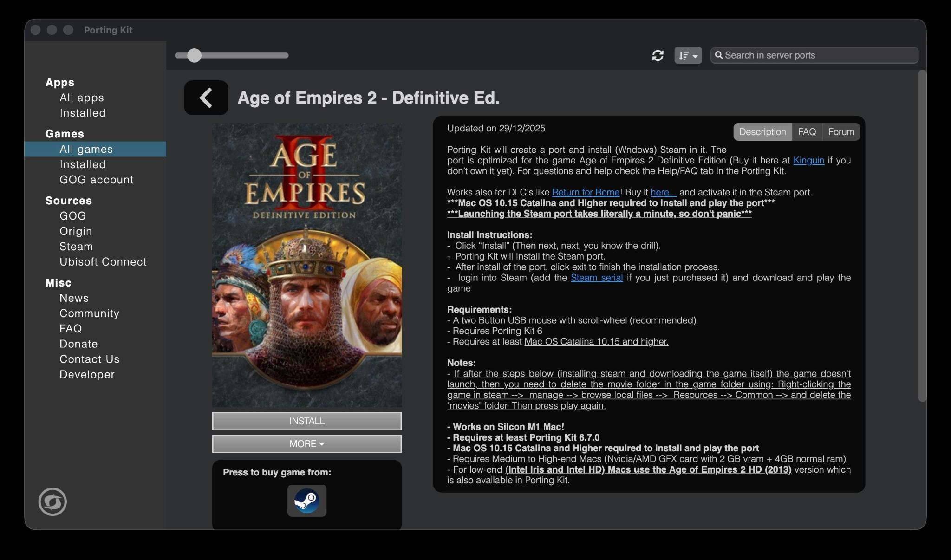The height and width of the screenshot is (560, 951).
Task: Open the sort order dropdown
Action: click(688, 55)
